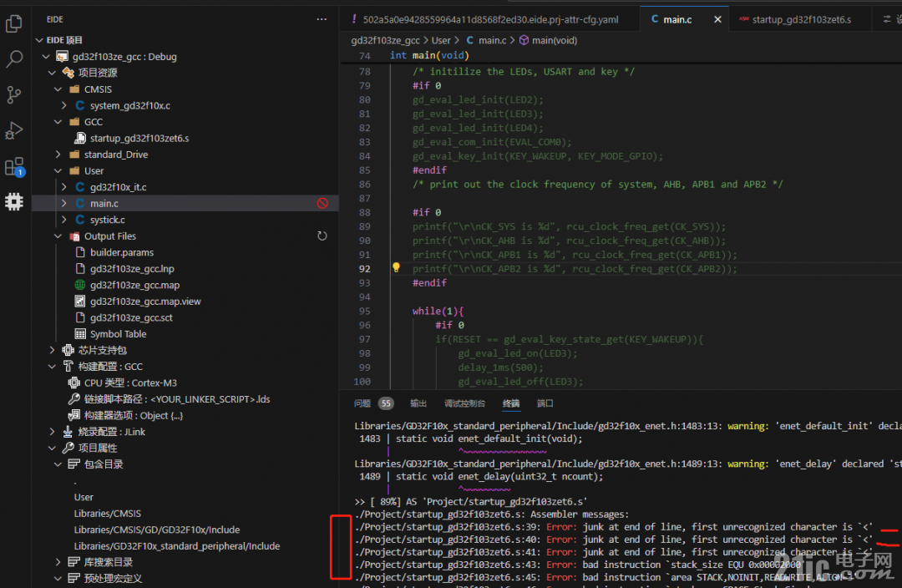The image size is (902, 588).
Task: Expand the 烧录配置 : JLink node
Action: [52, 432]
